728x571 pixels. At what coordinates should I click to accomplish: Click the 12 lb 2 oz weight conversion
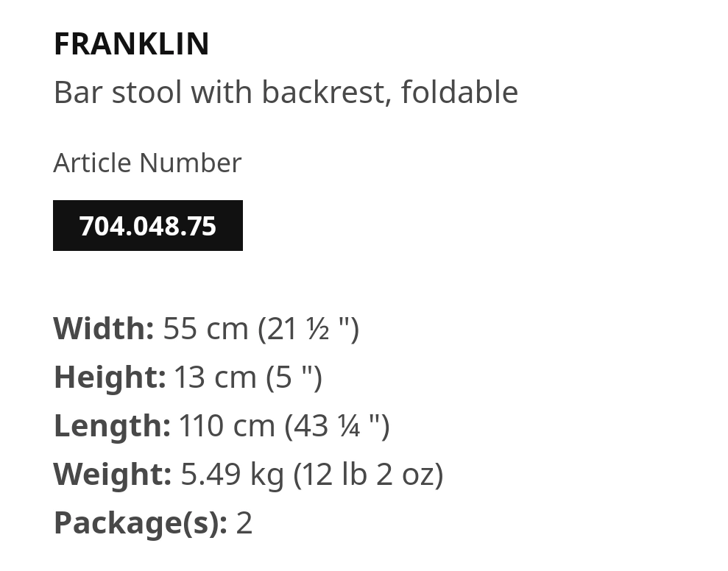(x=368, y=475)
